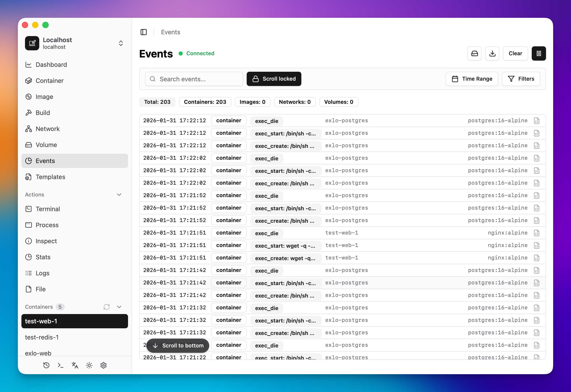Image resolution: width=571 pixels, height=392 pixels.
Task: Open the language translate icon
Action: coord(75,365)
